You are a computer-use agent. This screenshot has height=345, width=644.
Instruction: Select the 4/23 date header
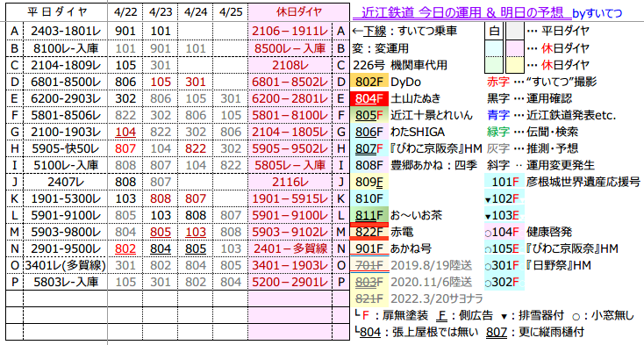click(x=161, y=12)
